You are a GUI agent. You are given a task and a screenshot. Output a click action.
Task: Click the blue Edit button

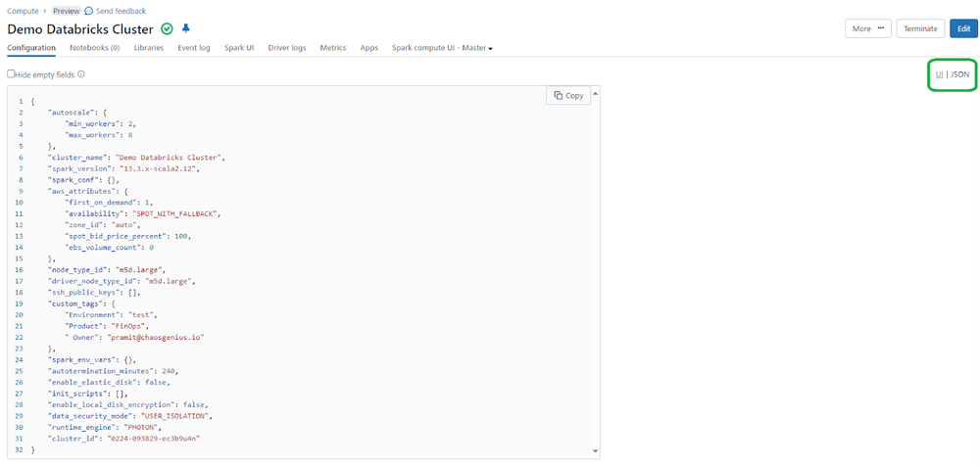click(962, 28)
